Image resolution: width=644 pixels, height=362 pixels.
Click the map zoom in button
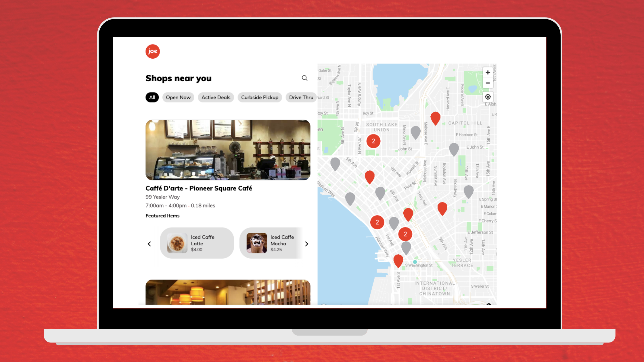coord(487,72)
